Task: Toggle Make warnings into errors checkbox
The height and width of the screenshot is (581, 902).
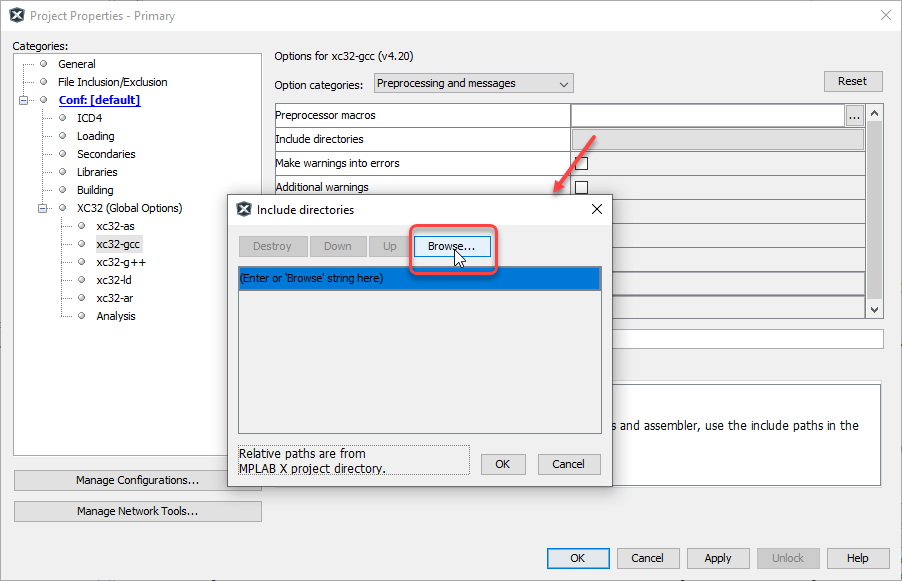Action: 581,163
